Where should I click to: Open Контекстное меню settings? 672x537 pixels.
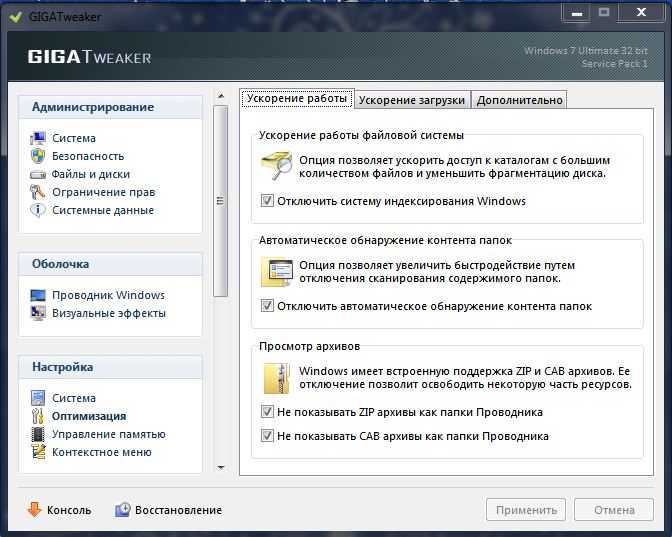point(102,452)
